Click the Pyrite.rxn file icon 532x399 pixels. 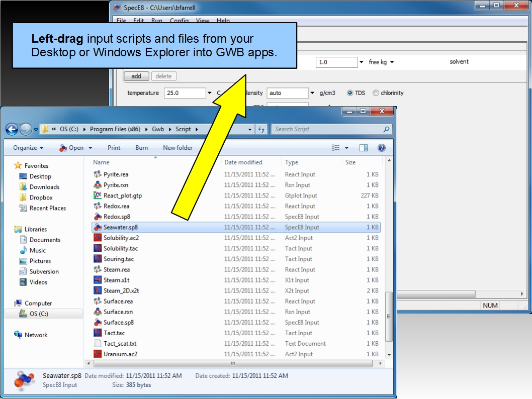pyautogui.click(x=98, y=185)
